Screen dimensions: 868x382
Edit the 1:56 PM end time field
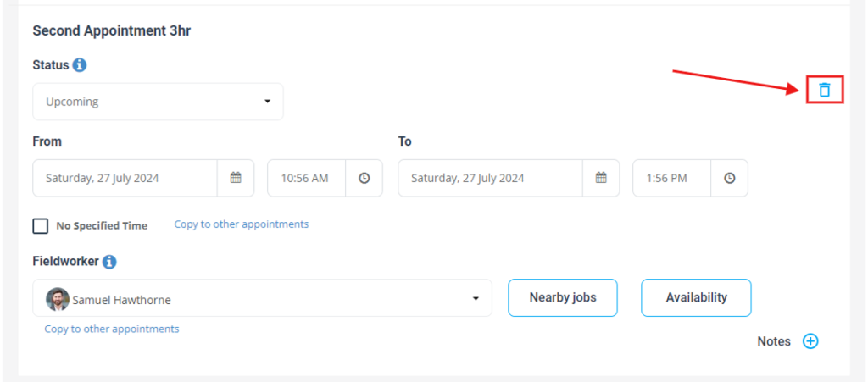point(672,178)
